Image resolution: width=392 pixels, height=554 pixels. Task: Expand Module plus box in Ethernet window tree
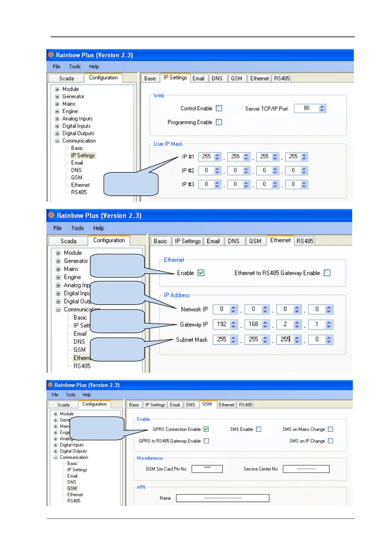coord(58,253)
